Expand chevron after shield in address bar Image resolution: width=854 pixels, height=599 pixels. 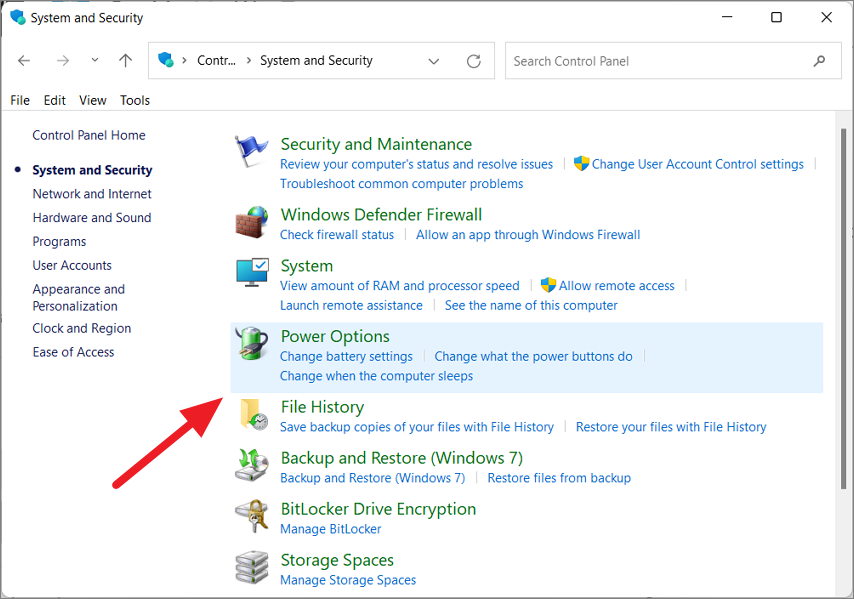185,60
